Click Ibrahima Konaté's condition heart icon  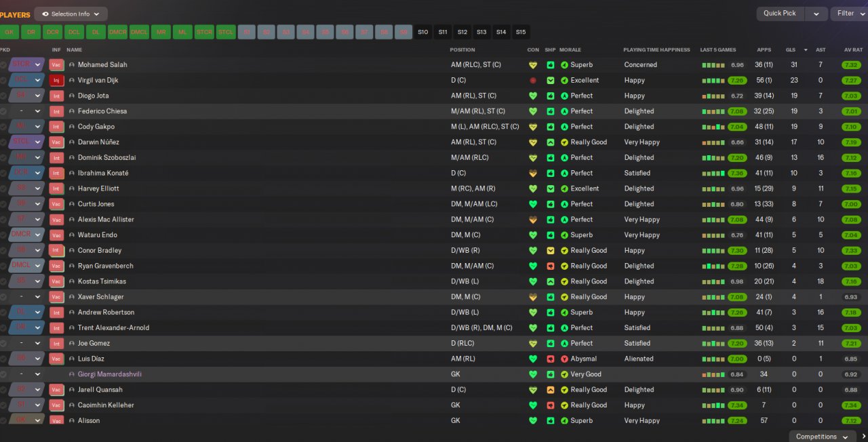(533, 174)
